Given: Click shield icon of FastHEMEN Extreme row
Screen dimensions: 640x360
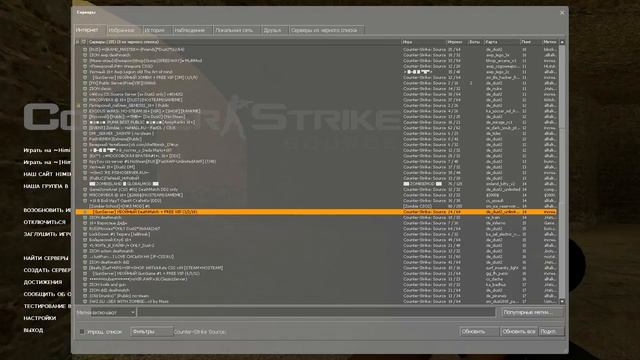Looking at the screenshot, I should pos(85,139).
